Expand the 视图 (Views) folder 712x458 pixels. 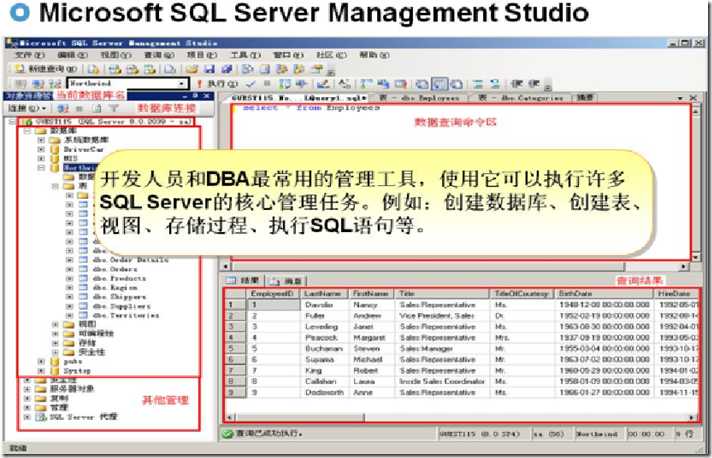[55, 324]
